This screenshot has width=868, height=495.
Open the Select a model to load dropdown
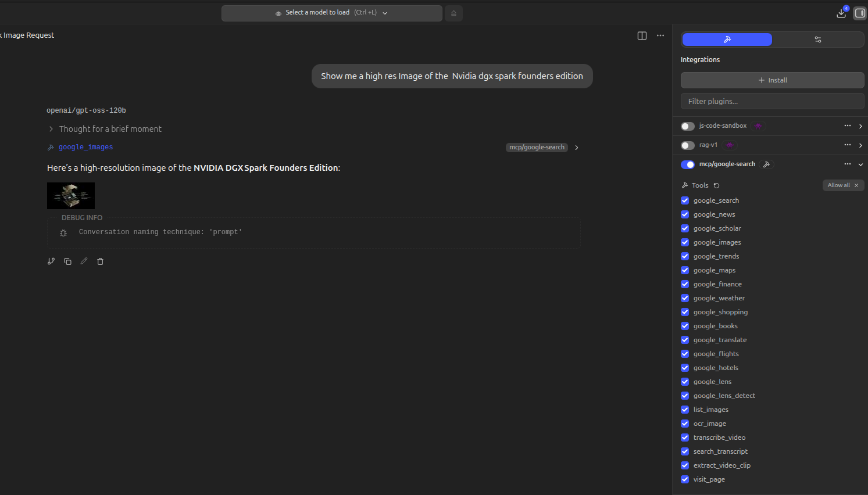point(331,13)
